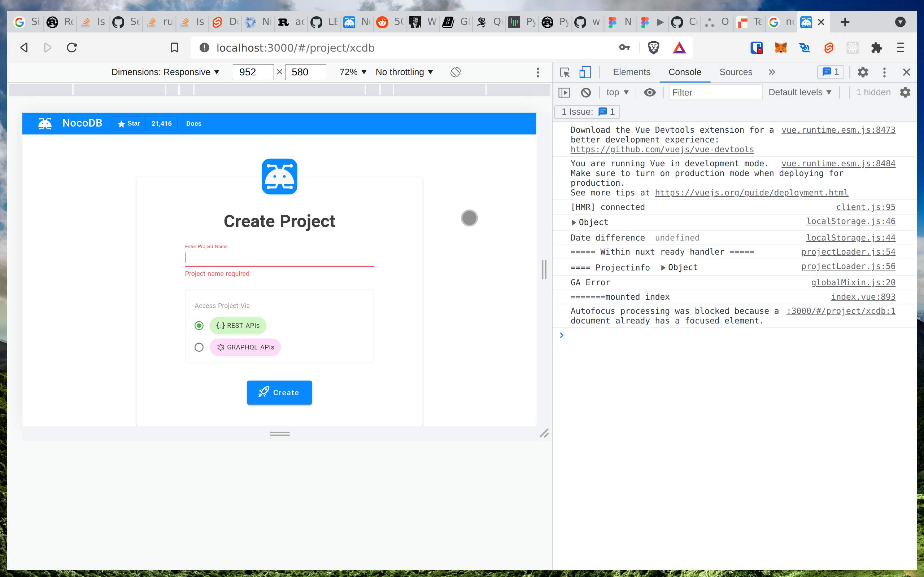Screen dimensions: 924x577
Task: Open the browser extensions puzzle icon
Action: 877,48
